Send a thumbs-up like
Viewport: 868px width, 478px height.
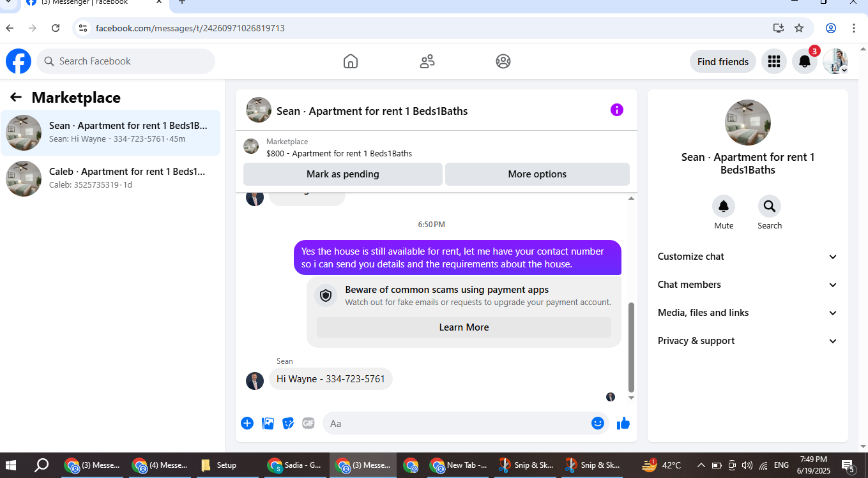coord(623,423)
